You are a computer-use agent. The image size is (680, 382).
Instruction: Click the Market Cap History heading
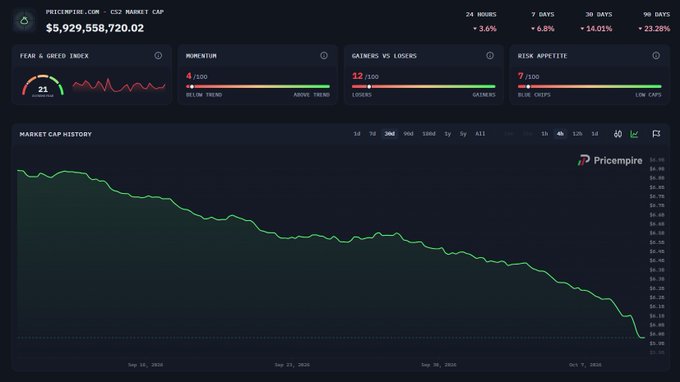click(x=56, y=134)
